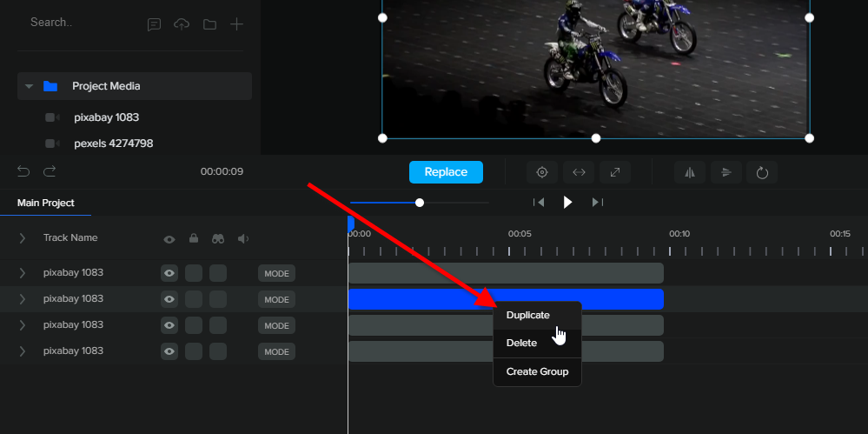Click the circular rotate icon

(x=762, y=172)
